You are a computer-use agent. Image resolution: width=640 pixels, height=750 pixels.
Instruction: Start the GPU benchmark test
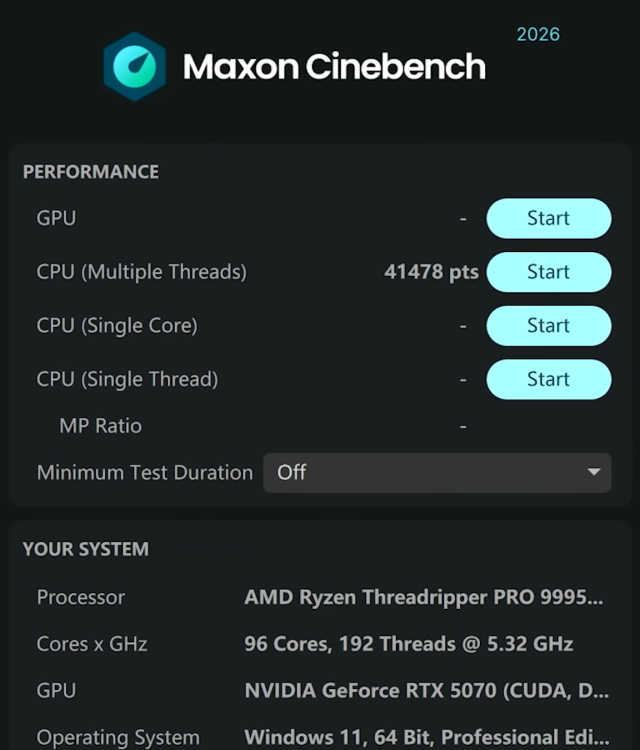point(548,218)
